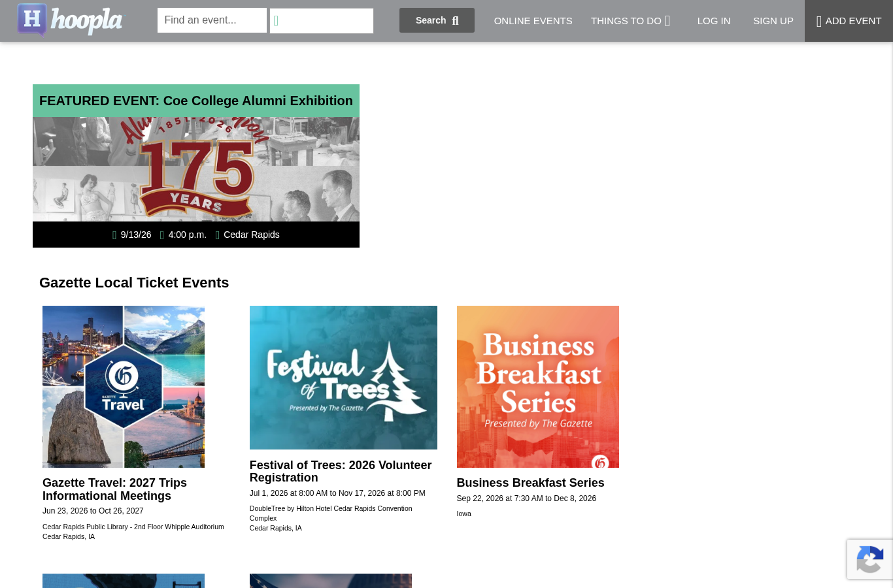Open Festival of Trees Volunteer Registration title
The width and height of the screenshot is (893, 588).
(341, 472)
